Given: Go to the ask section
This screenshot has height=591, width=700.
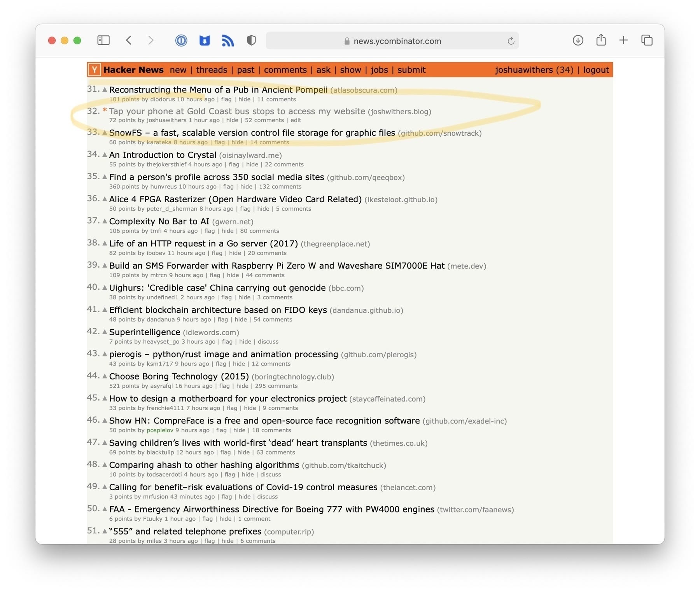Looking at the screenshot, I should click(323, 70).
